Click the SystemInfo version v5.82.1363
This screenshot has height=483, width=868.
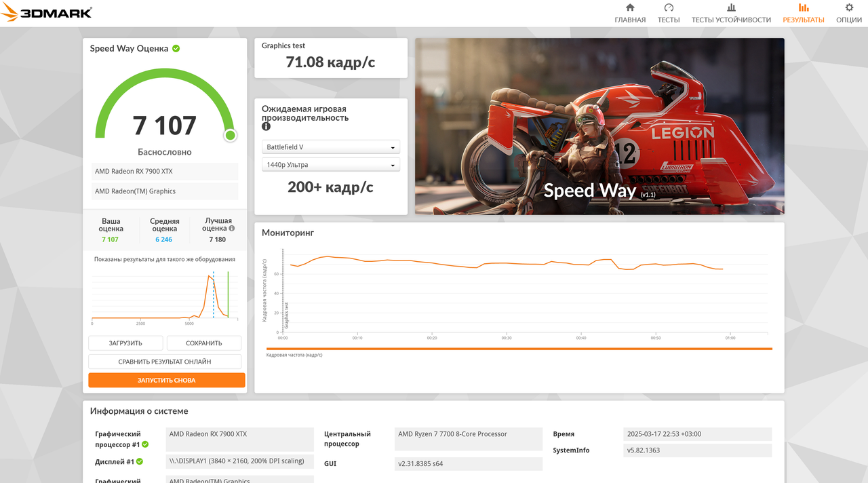[697, 450]
